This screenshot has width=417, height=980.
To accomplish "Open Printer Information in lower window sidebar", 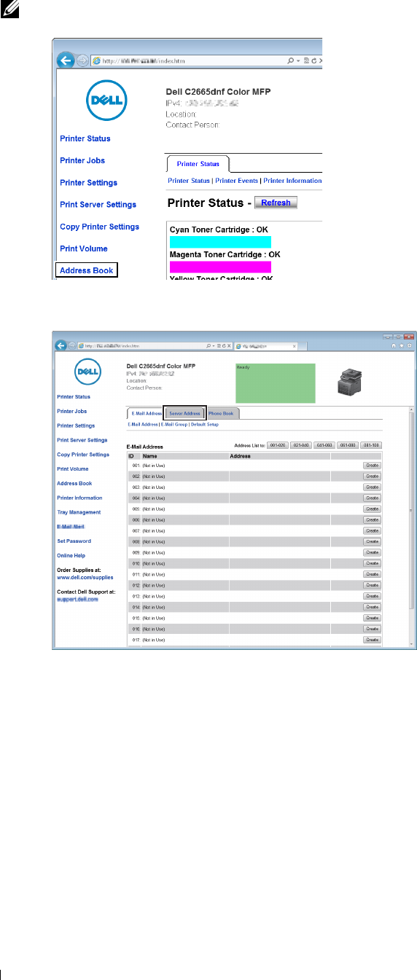I will coord(79,498).
